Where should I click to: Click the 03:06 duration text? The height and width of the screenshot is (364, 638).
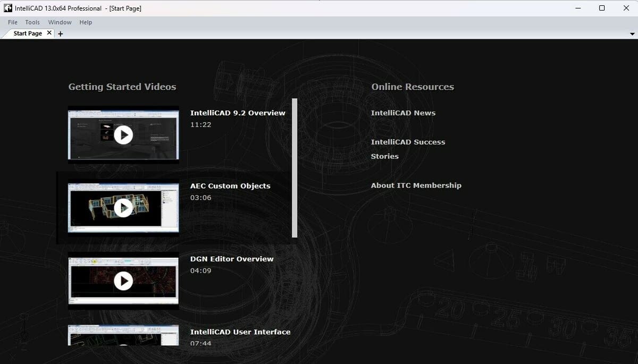(x=201, y=198)
